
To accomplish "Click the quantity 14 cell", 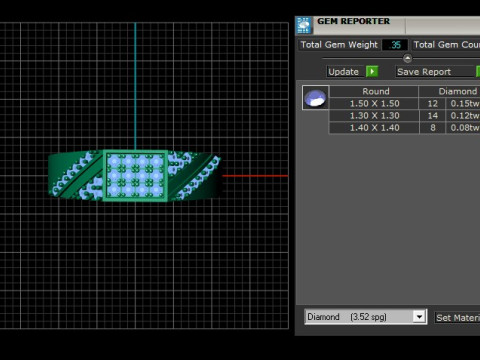I will click(432, 116).
